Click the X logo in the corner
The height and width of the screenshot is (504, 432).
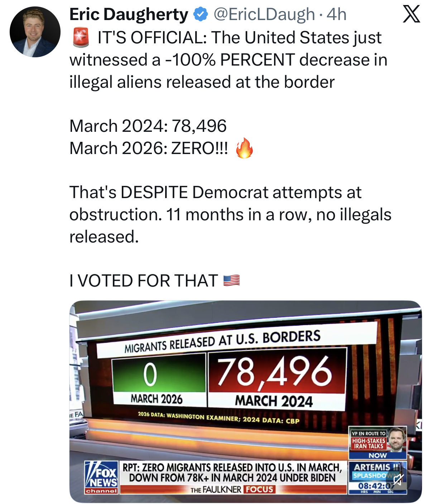coord(411,15)
